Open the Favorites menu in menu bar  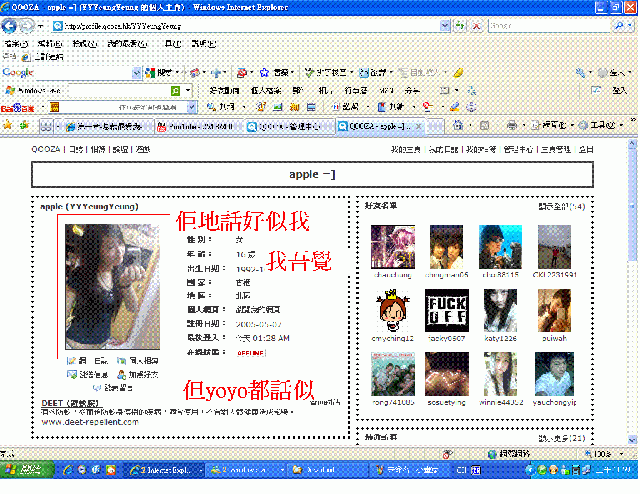point(127,43)
